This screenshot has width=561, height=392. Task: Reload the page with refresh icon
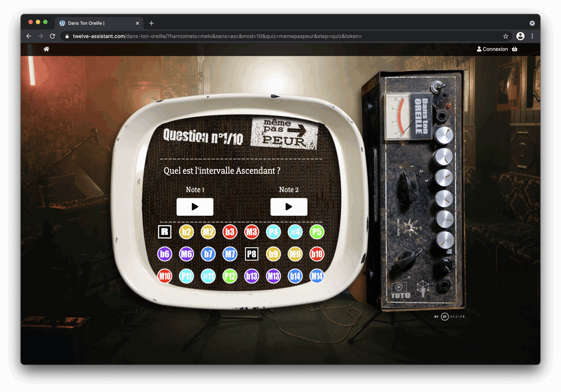[x=53, y=36]
